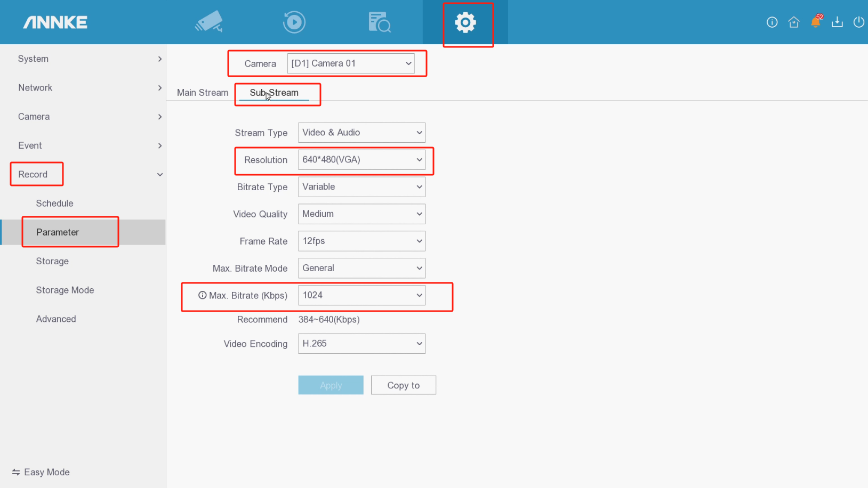Viewport: 868px width, 488px height.
Task: Switch to the Main Stream tab
Action: tap(202, 92)
